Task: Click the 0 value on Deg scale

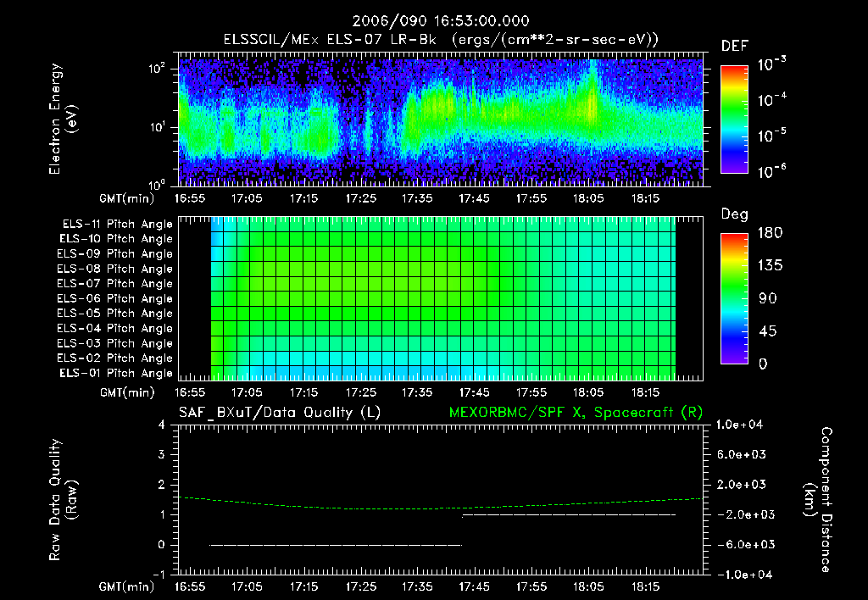Action: coord(764,364)
